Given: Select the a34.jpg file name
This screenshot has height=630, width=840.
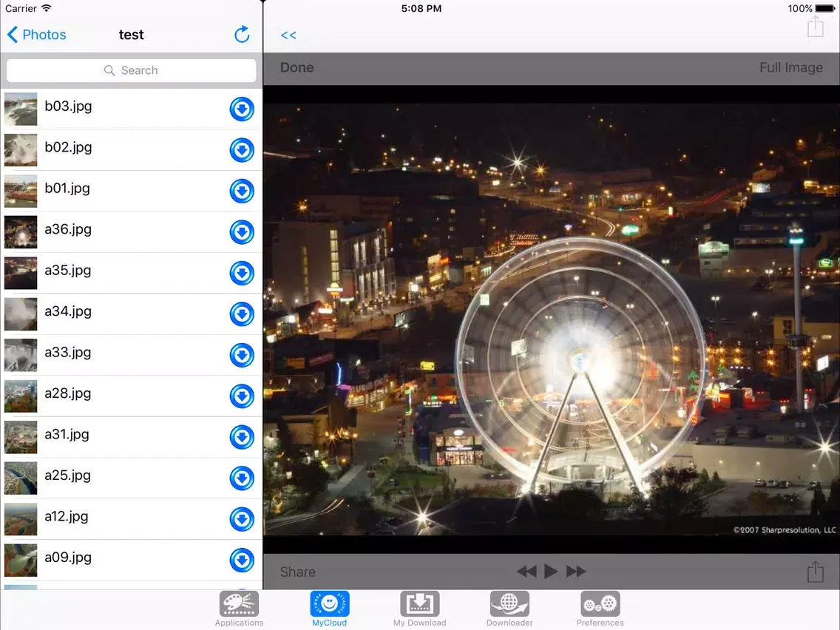Looking at the screenshot, I should tap(68, 311).
